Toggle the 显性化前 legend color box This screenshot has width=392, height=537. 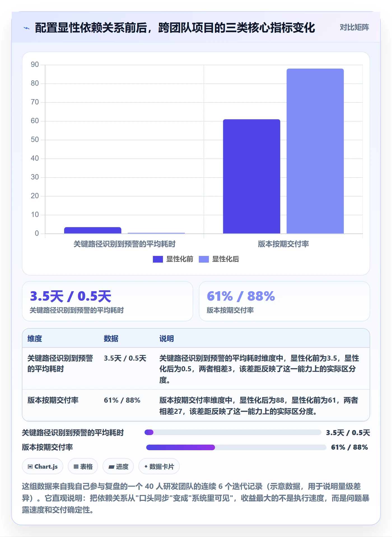point(158,259)
